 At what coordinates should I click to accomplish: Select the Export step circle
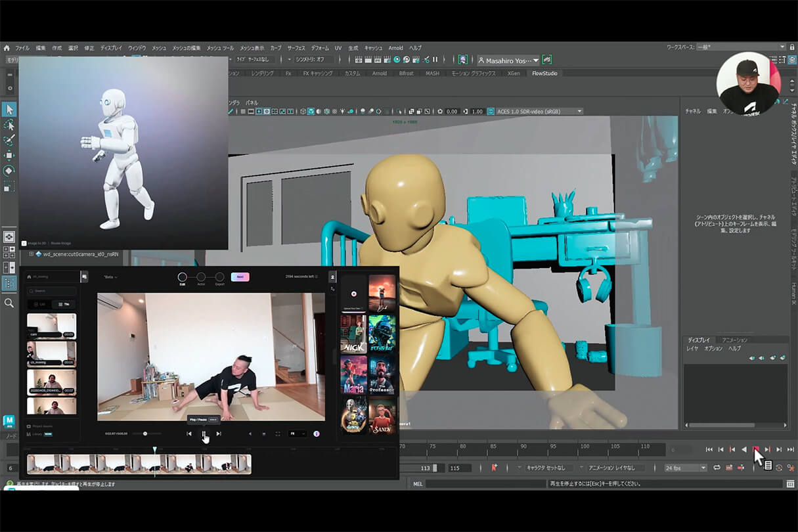click(x=219, y=277)
